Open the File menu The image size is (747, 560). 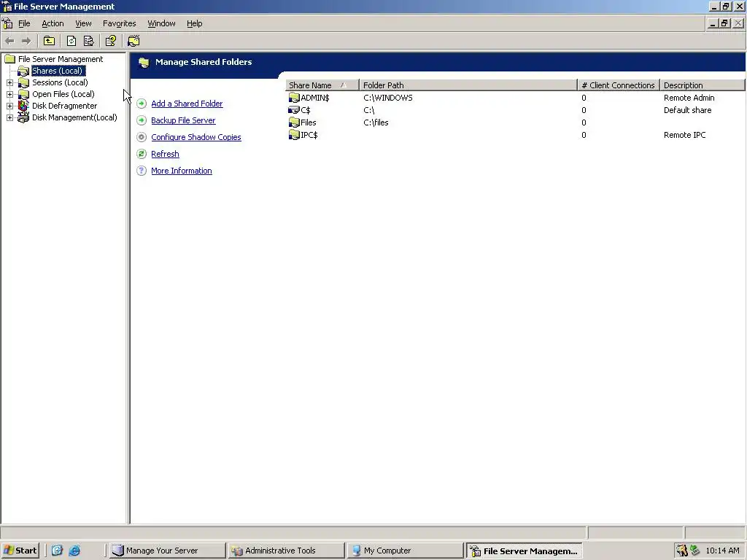24,23
